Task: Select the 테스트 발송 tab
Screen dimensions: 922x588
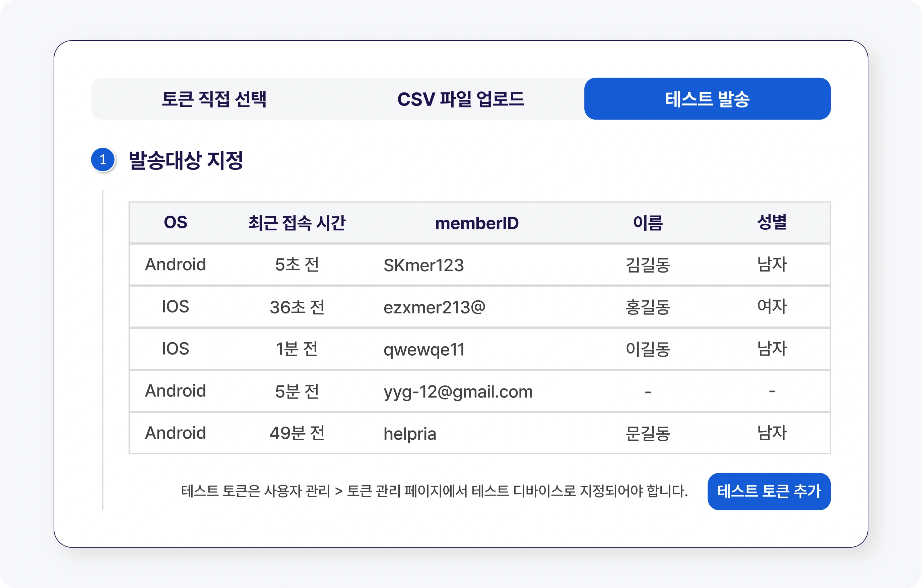Action: [x=707, y=99]
